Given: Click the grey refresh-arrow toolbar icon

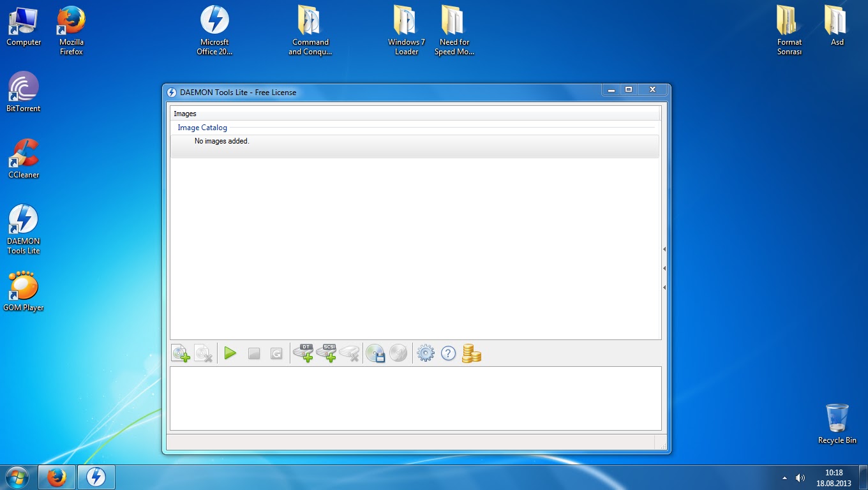Looking at the screenshot, I should [276, 353].
